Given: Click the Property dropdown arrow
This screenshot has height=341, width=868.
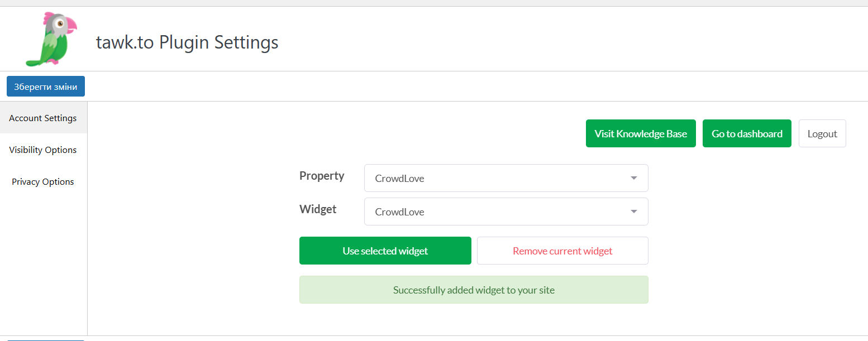Looking at the screenshot, I should click(x=633, y=178).
